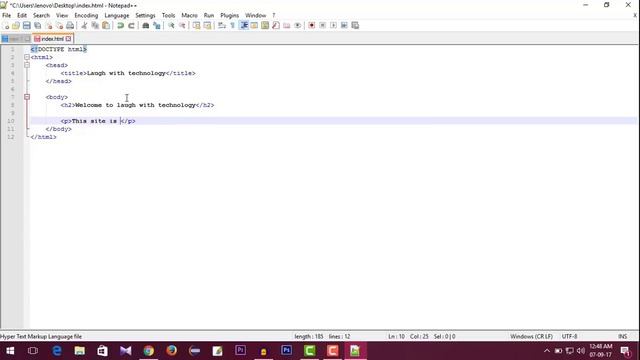
Task: Open the File menu
Action: pyautogui.click(x=7, y=16)
